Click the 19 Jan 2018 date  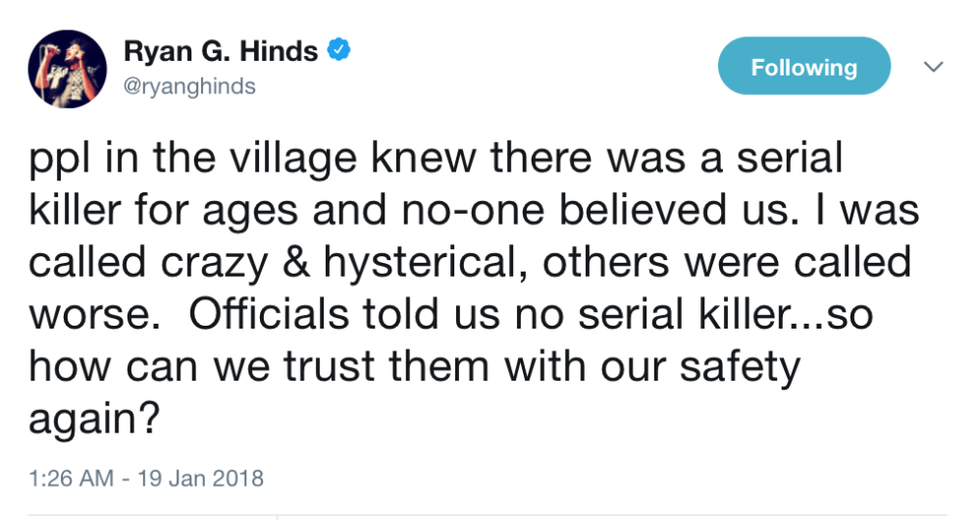213,479
